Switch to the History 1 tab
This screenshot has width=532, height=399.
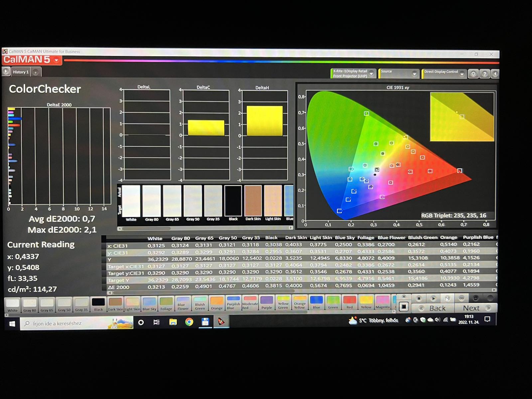tap(21, 72)
